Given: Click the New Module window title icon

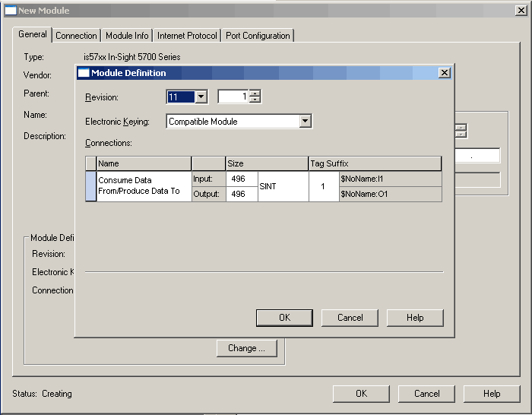Looking at the screenshot, I should [11, 11].
